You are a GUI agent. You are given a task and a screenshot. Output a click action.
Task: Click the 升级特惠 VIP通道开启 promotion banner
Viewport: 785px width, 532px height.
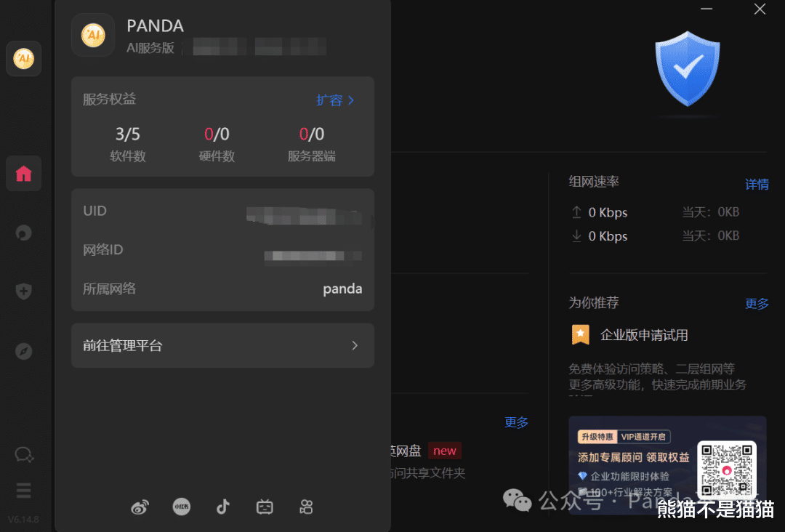coord(667,464)
